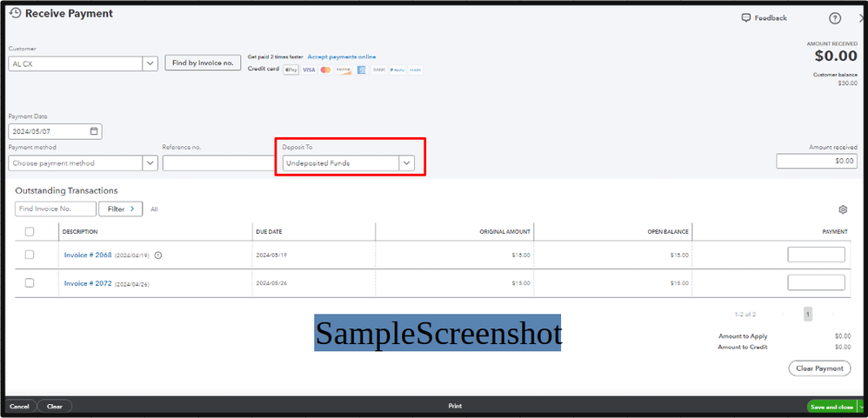This screenshot has height=418, width=868.
Task: Click the BANK payment icon
Action: coord(379,70)
